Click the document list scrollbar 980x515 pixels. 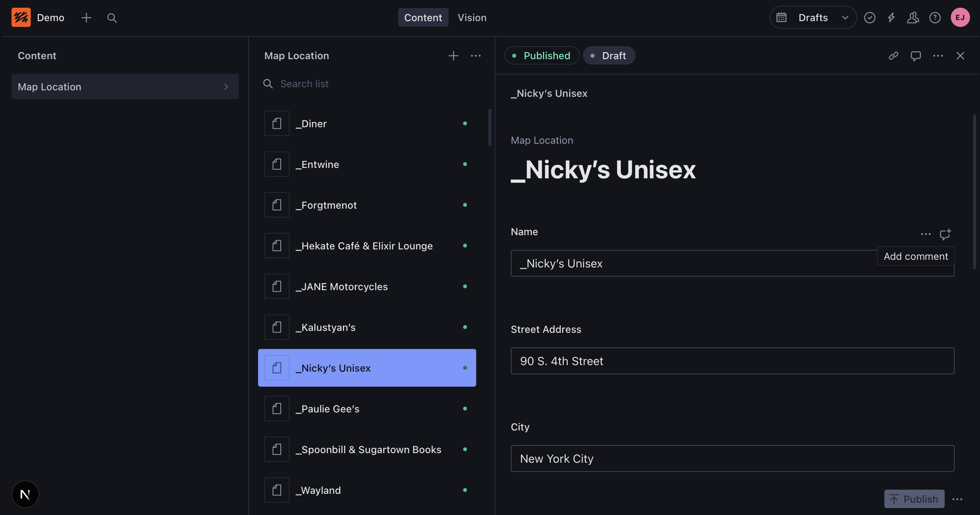(490, 128)
